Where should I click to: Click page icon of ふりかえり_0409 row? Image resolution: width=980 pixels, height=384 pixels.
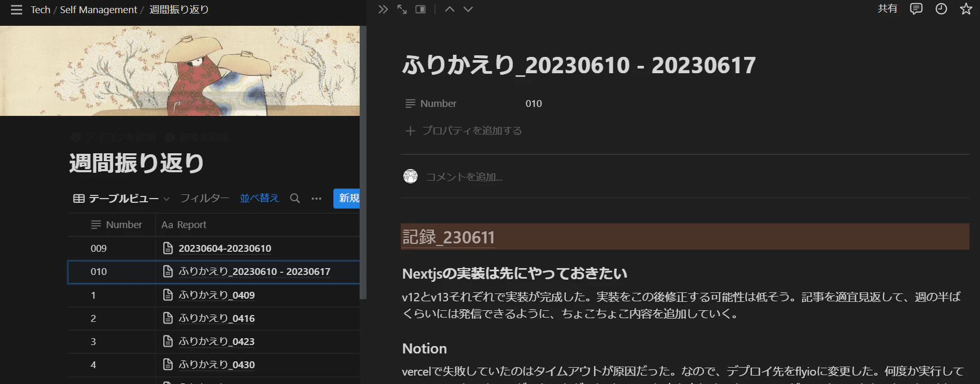point(168,295)
